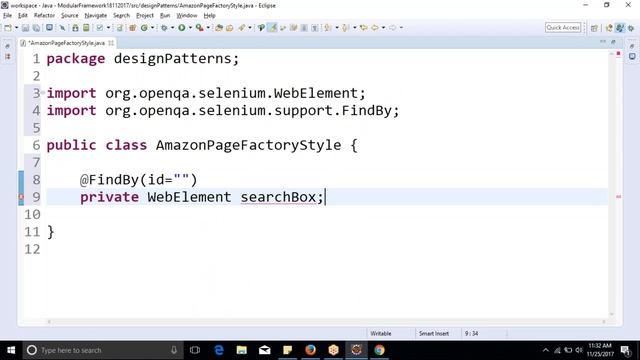Viewport: 640px width, 360px height.
Task: Open the Project menu
Action: tap(145, 16)
